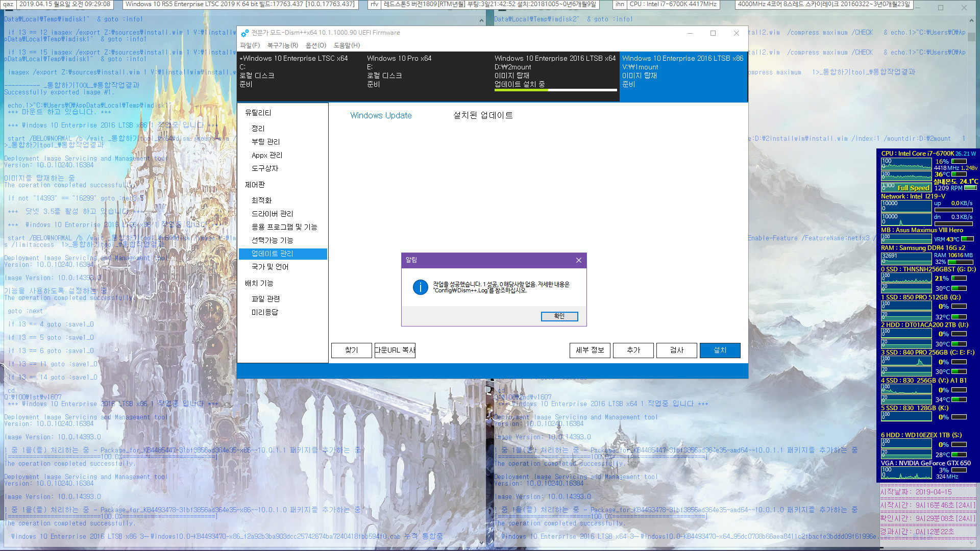Click the 확인 button in alert dialog
This screenshot has width=980, height=551.
tap(559, 316)
